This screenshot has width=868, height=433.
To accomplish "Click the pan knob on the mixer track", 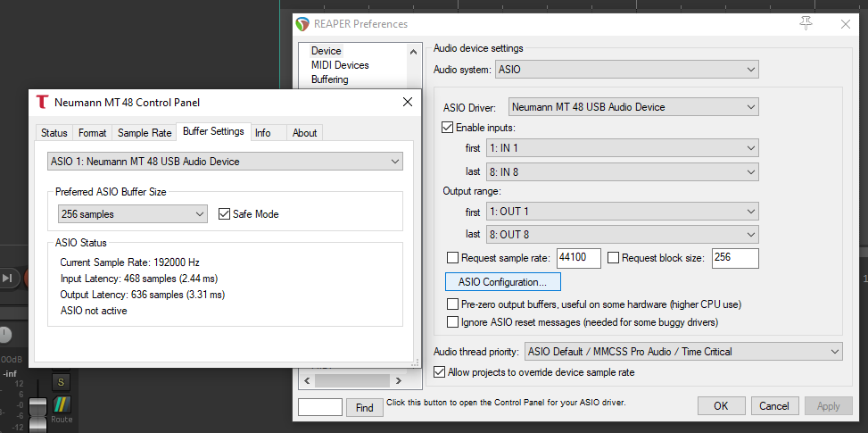I will [x=4, y=335].
